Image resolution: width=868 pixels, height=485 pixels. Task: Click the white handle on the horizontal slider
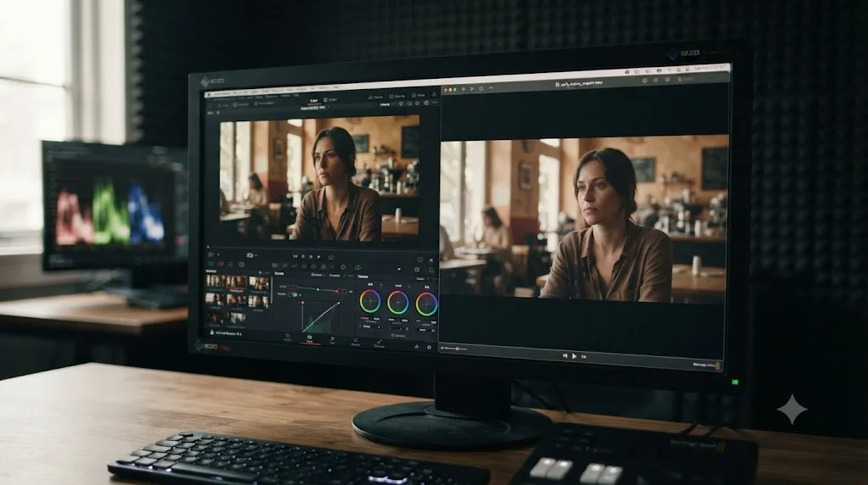pyautogui.click(x=318, y=290)
